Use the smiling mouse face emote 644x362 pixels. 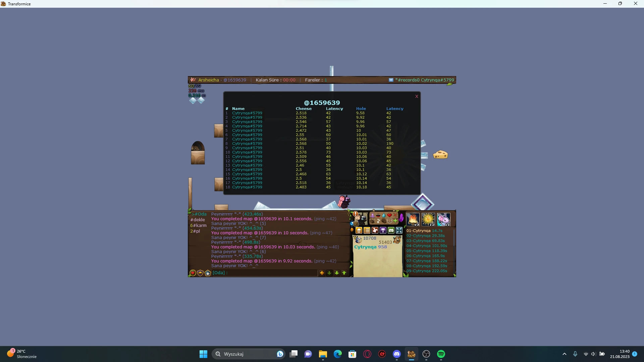coord(389,221)
